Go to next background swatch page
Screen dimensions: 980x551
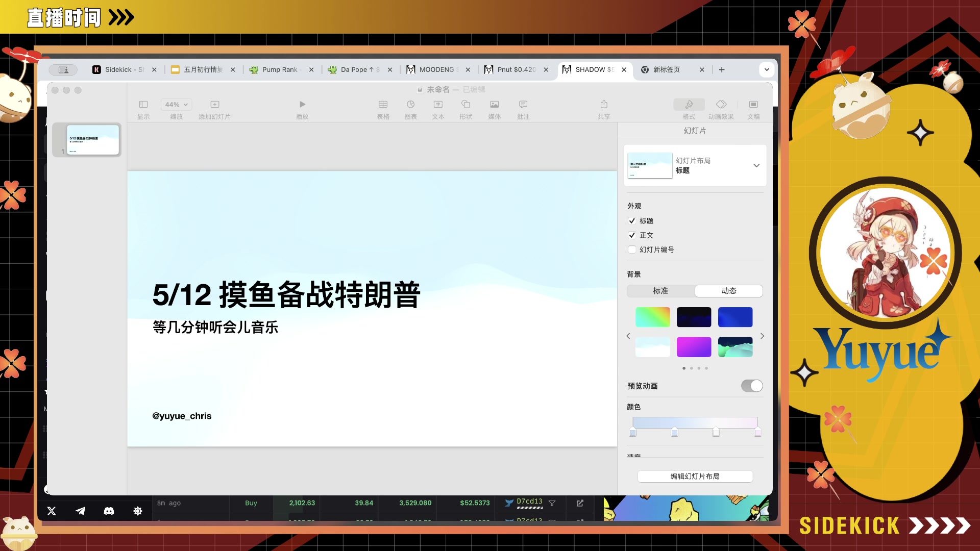tap(762, 336)
